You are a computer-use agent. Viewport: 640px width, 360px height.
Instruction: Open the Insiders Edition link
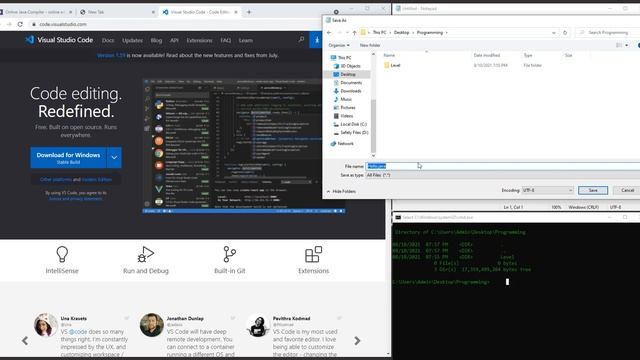click(x=97, y=179)
